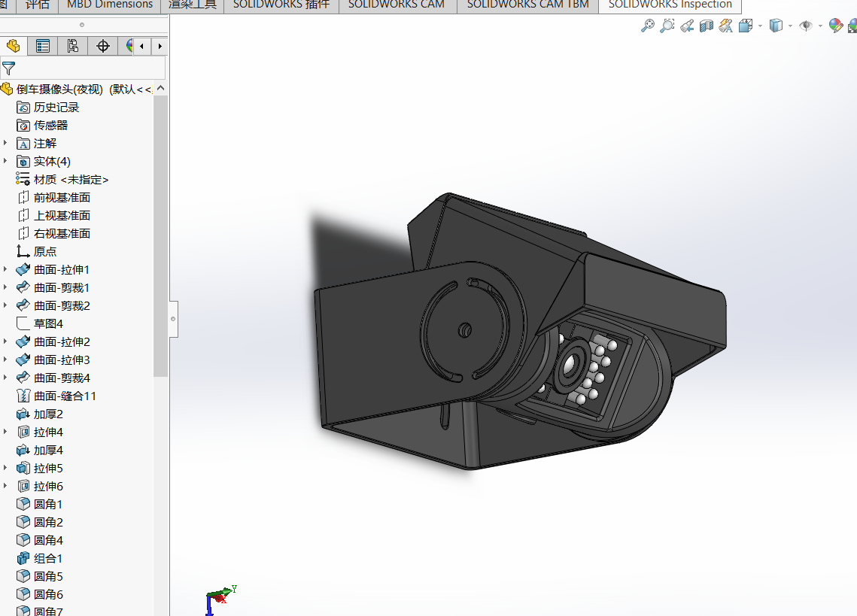Viewport: 857px width, 616px height.
Task: Switch to the SOLIDWORKS 插件 tab
Action: click(281, 5)
